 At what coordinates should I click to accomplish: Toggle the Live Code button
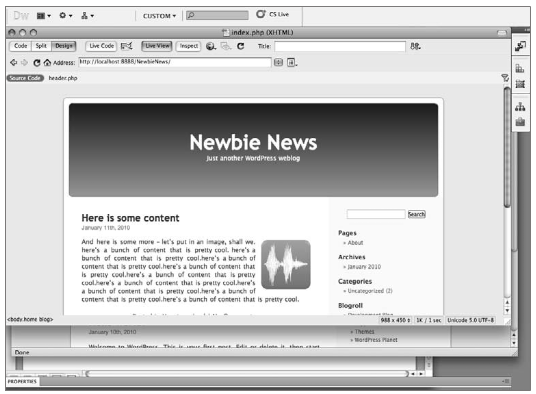tap(101, 46)
